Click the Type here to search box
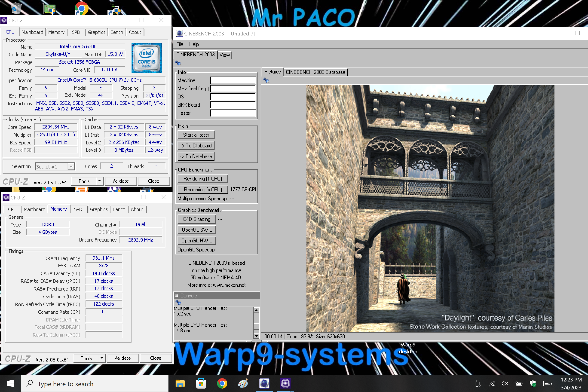Viewport: 588px width, 392px height. [x=95, y=383]
